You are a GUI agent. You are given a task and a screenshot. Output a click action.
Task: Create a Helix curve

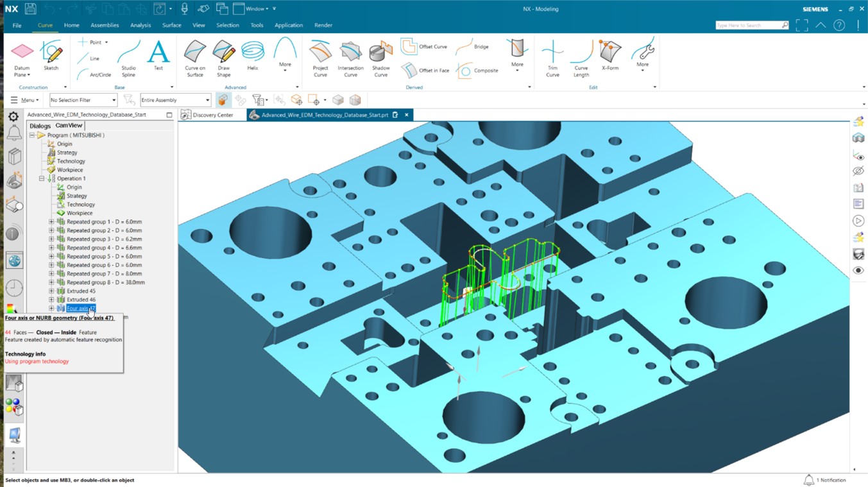point(253,56)
